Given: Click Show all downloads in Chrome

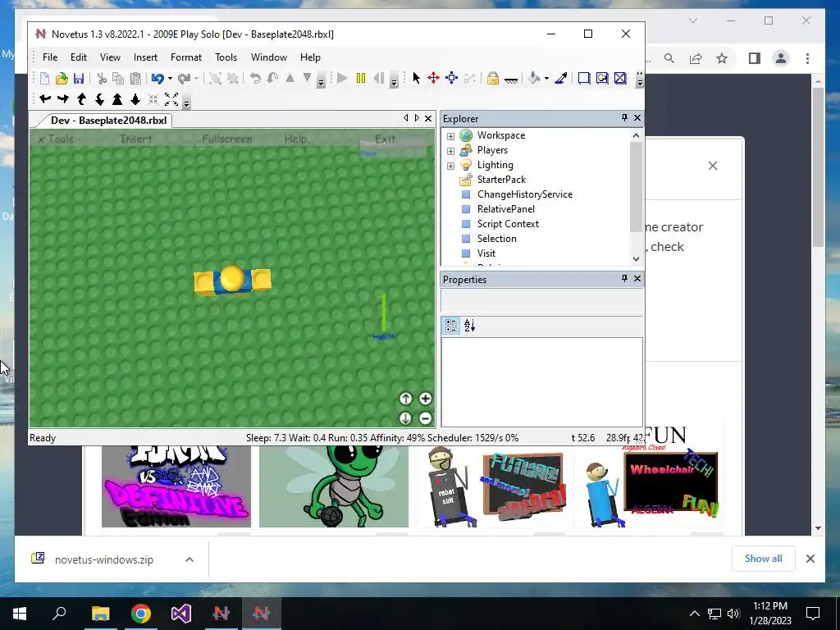Looking at the screenshot, I should 764,559.
